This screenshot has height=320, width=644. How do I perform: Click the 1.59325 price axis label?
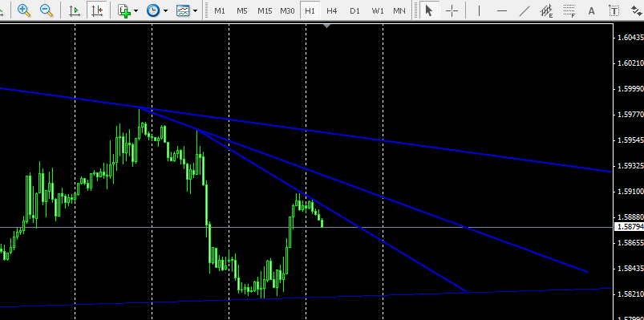click(630, 165)
